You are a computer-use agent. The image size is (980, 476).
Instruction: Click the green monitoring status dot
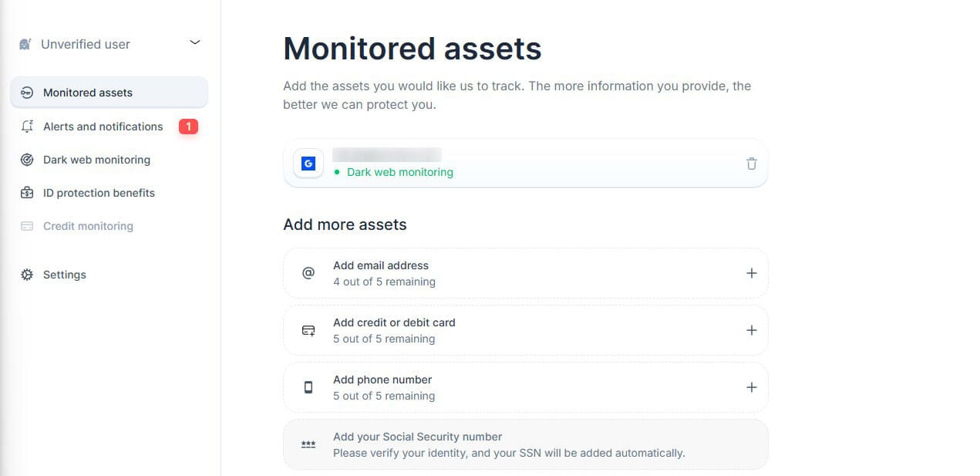tap(338, 172)
